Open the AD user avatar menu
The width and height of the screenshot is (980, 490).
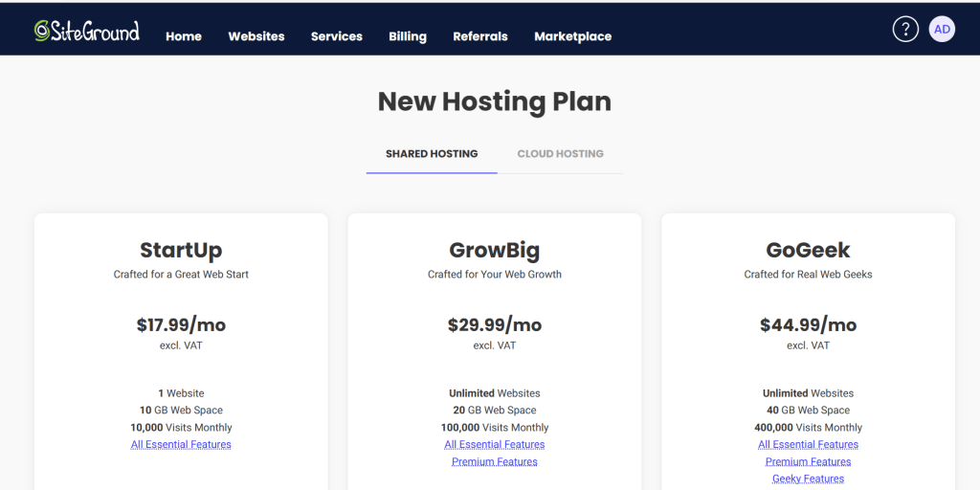coord(942,29)
